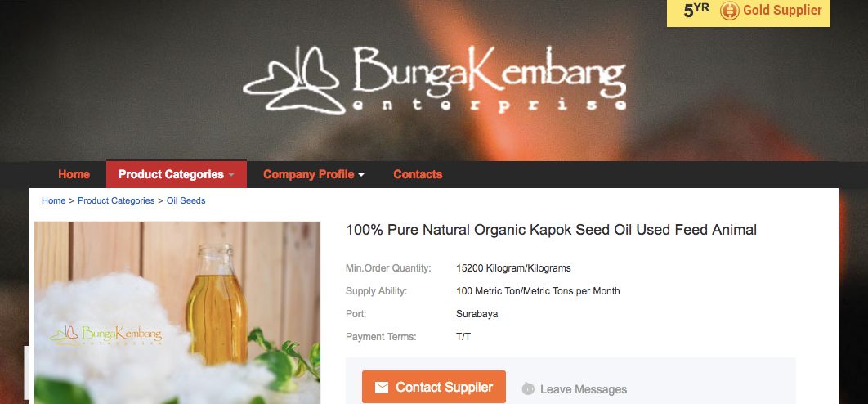Go to Home via breadcrumb link
Screen dimensions: 868x404
point(54,200)
